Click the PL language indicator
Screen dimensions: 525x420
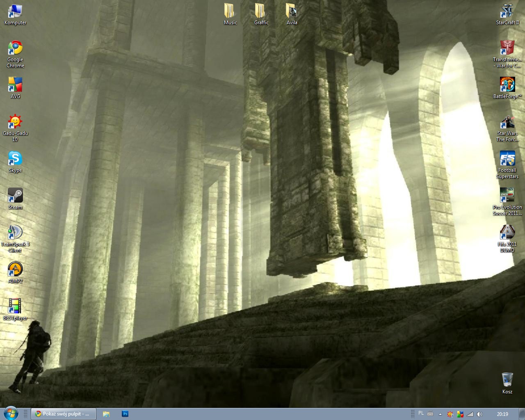421,413
